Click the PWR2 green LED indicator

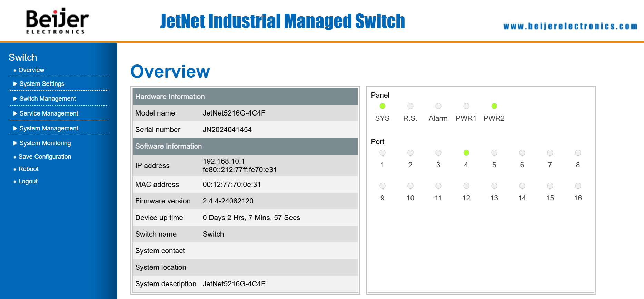(x=494, y=106)
